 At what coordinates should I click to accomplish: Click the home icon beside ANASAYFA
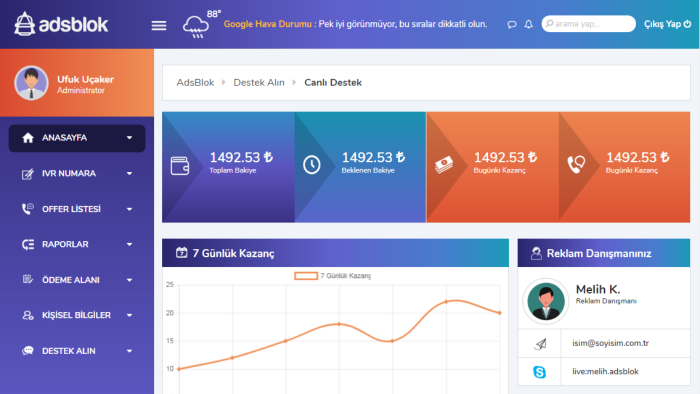[28, 138]
